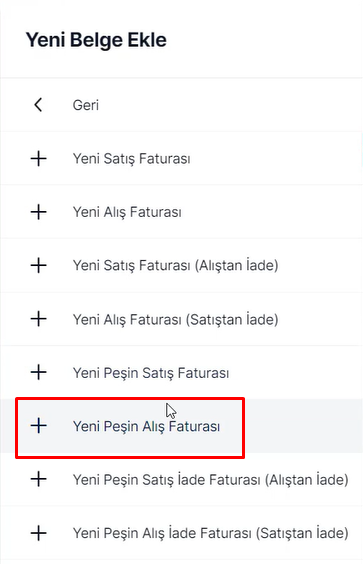This screenshot has width=363, height=564.
Task: Choose Yeni Peşin Satış Faturası label
Action: pos(151,373)
